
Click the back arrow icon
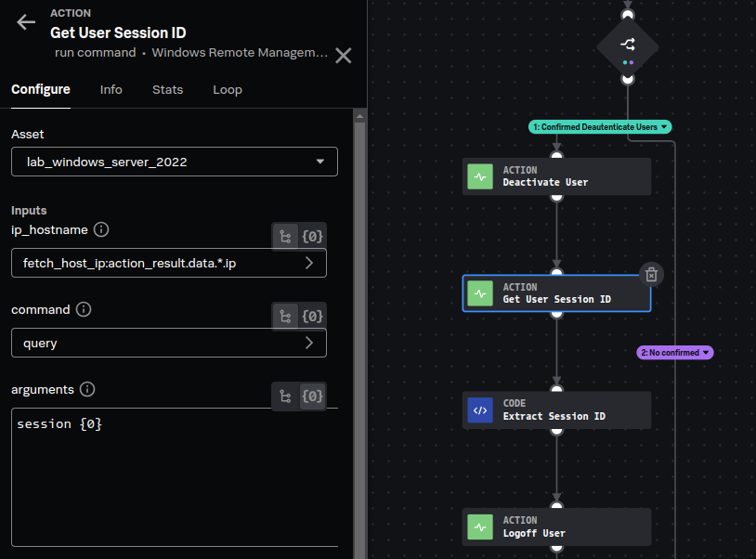point(26,23)
